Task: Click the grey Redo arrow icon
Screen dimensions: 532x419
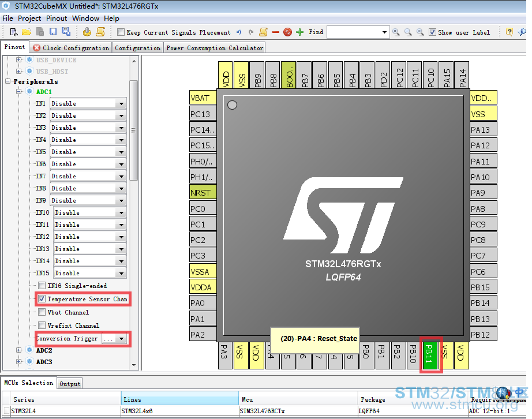Action: point(251,32)
